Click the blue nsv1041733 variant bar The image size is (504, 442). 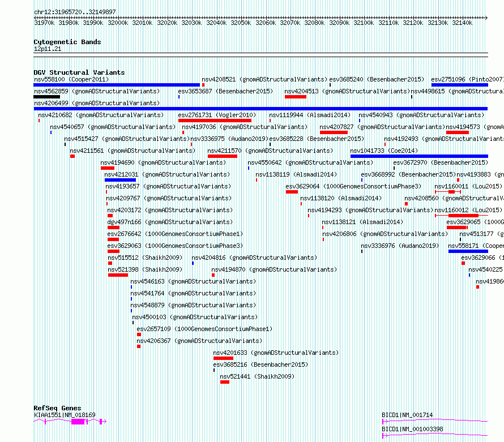(x=419, y=156)
